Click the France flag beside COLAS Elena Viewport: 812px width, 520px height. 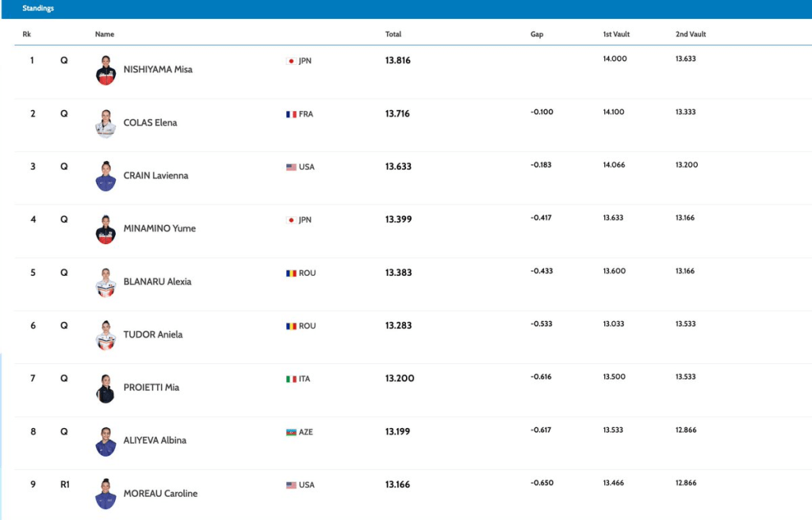point(291,114)
